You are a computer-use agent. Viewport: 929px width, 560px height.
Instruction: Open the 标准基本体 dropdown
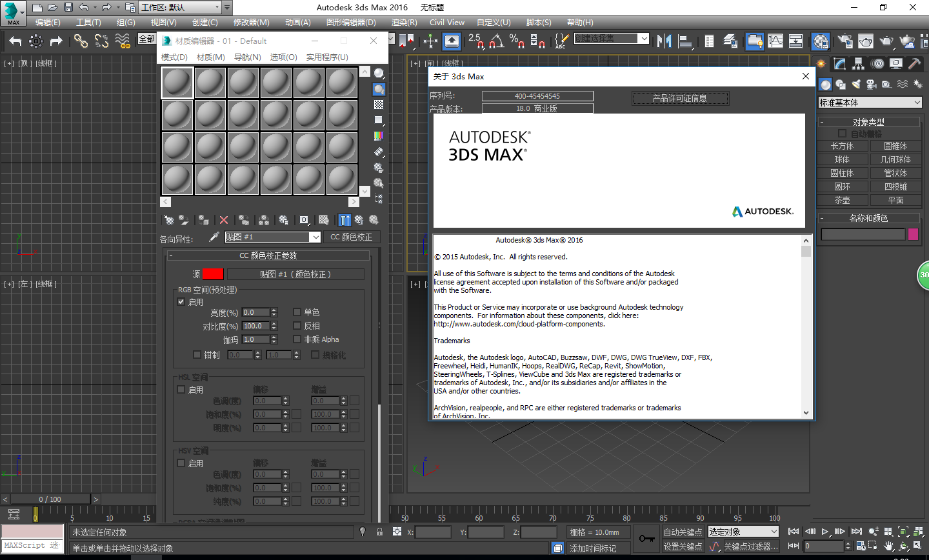pos(870,103)
